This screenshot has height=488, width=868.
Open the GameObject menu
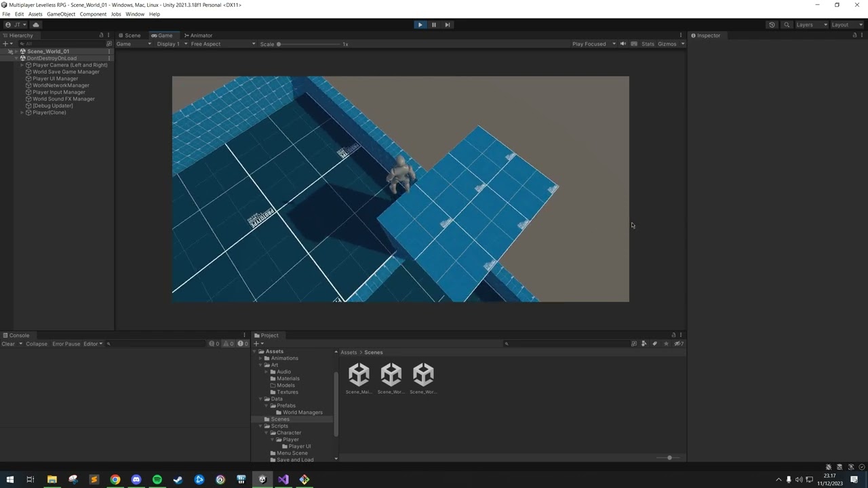61,14
